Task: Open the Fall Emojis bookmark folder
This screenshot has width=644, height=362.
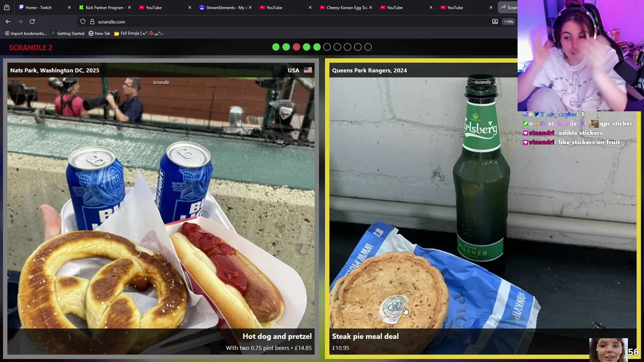Action: [x=139, y=33]
